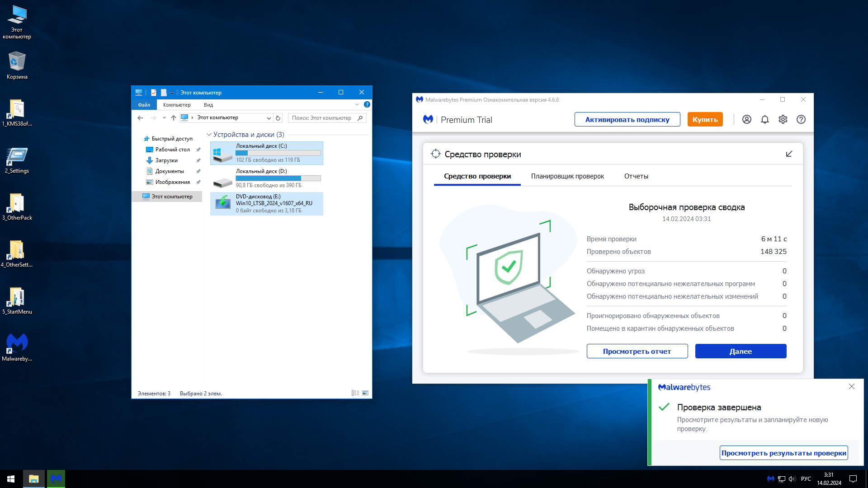Open address bar history dropdown
Image resolution: width=868 pixels, height=488 pixels.
269,118
